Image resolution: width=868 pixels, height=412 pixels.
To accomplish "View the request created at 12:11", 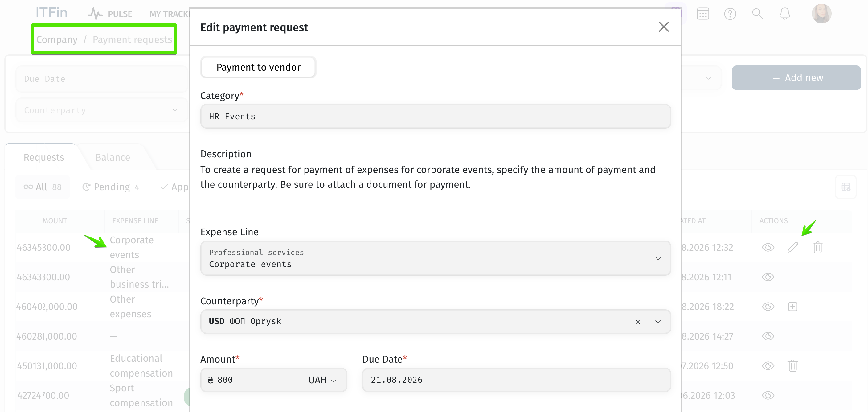I will [768, 277].
